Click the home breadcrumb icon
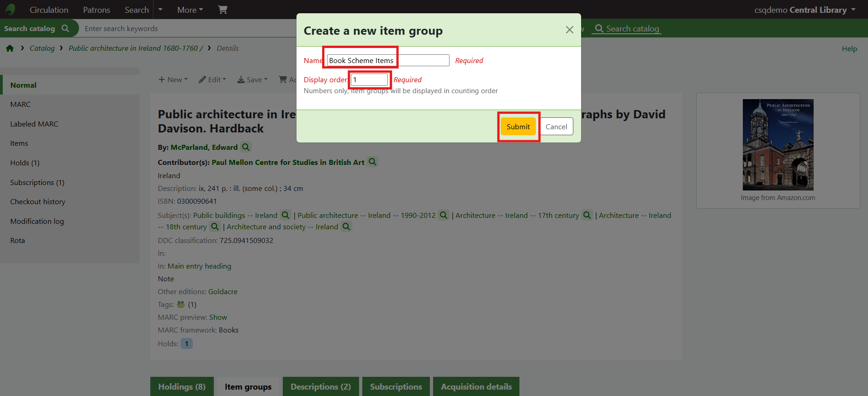Viewport: 868px width, 396px height. click(10, 48)
